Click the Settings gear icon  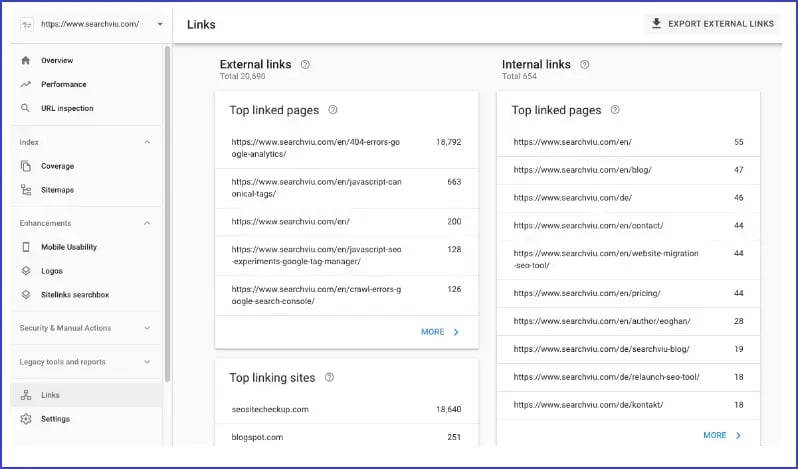pos(26,419)
